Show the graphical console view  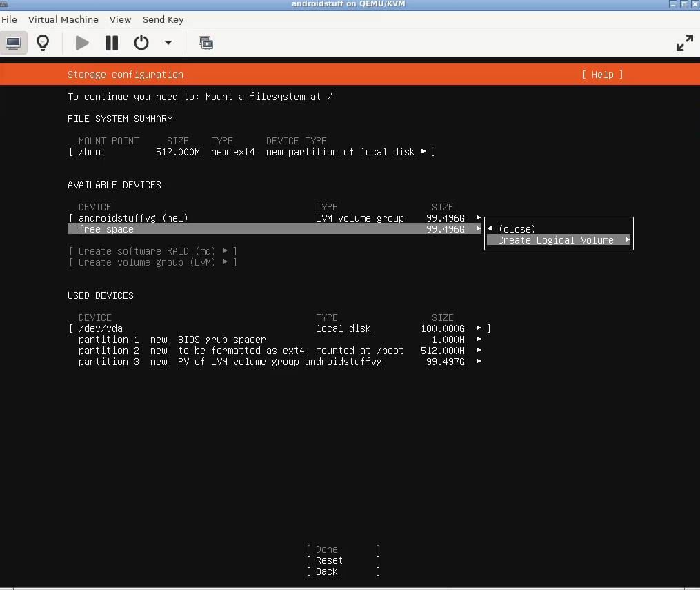click(13, 43)
